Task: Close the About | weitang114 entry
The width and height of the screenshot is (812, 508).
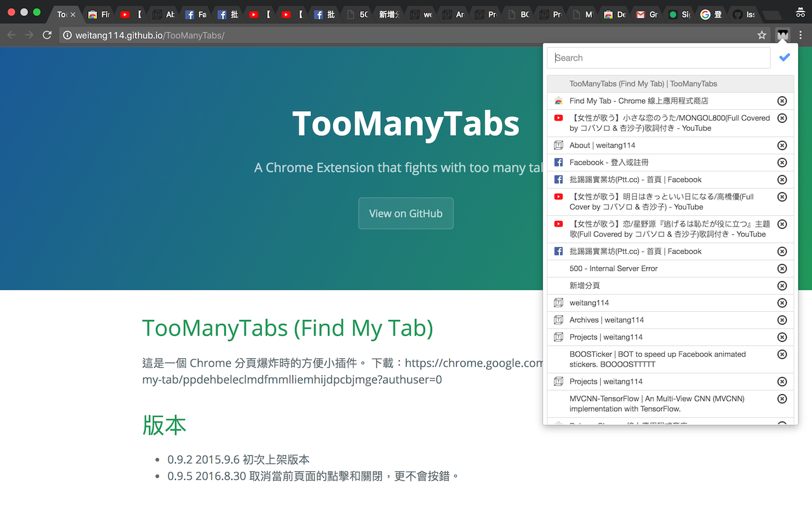Action: coord(782,145)
